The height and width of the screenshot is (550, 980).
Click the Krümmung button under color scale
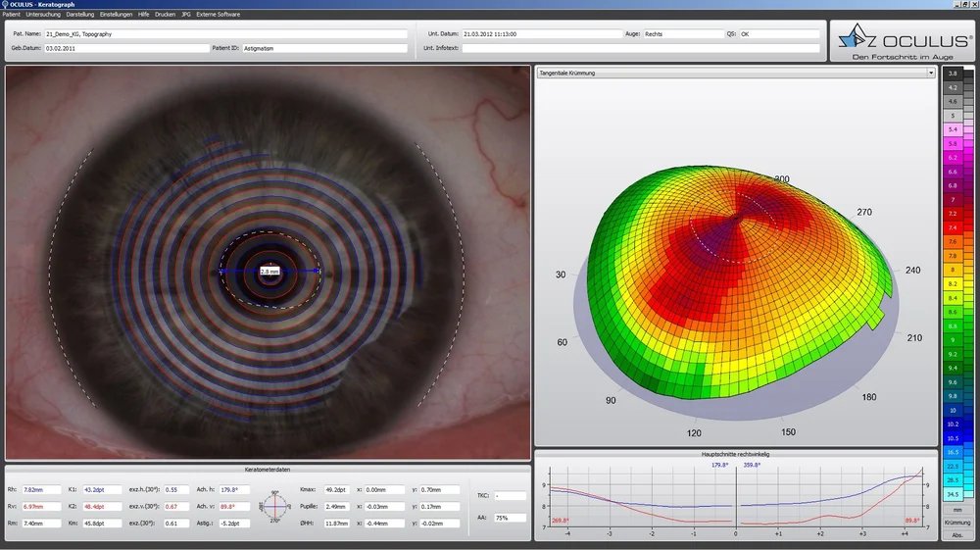tap(957, 523)
